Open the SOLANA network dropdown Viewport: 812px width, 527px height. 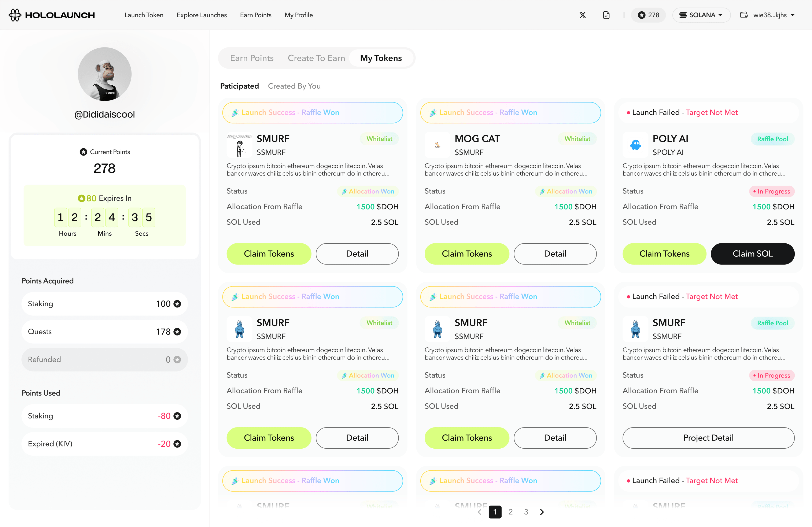[701, 15]
